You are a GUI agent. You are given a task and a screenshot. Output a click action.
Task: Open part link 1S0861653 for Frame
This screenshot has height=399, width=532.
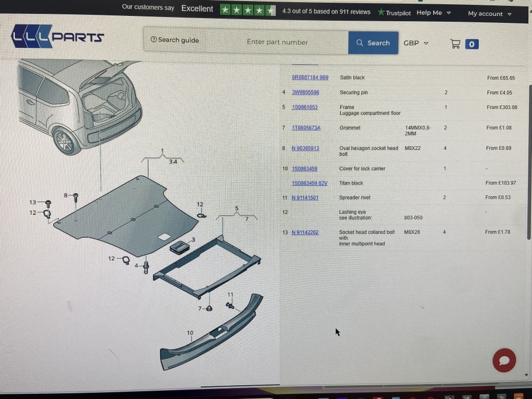coord(305,107)
